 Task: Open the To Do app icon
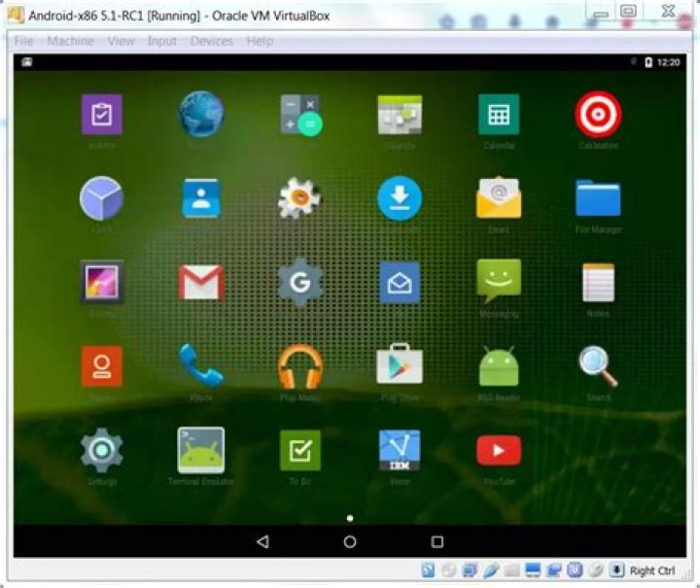(300, 451)
